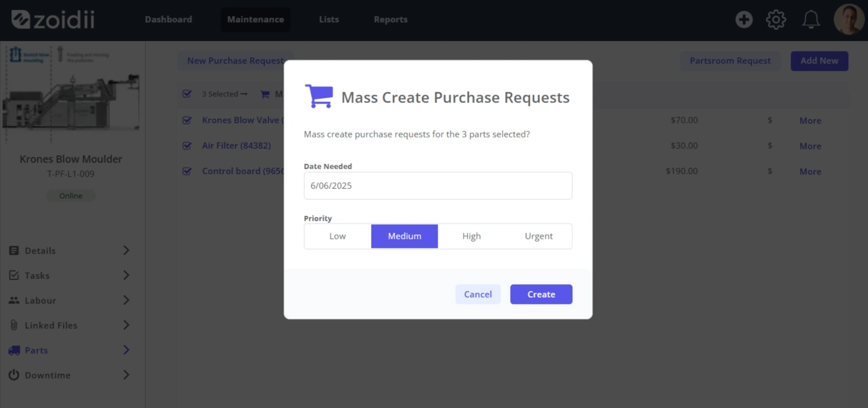Image resolution: width=868 pixels, height=408 pixels.
Task: Open the notifications bell
Action: tap(811, 20)
